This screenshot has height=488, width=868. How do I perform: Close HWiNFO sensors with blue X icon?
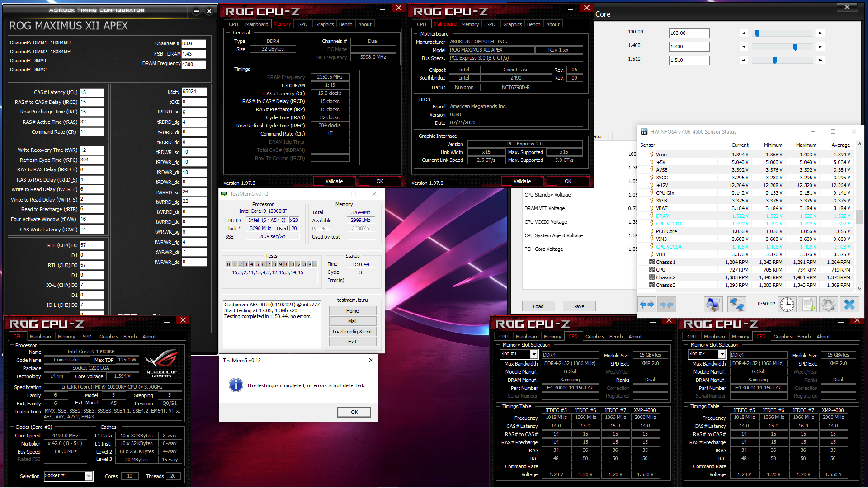(x=849, y=305)
